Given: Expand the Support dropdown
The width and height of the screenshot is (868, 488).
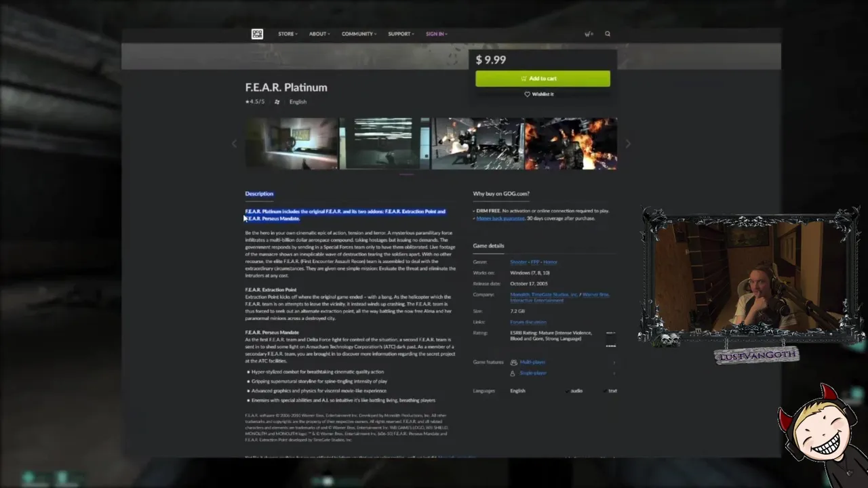Looking at the screenshot, I should (x=401, y=34).
